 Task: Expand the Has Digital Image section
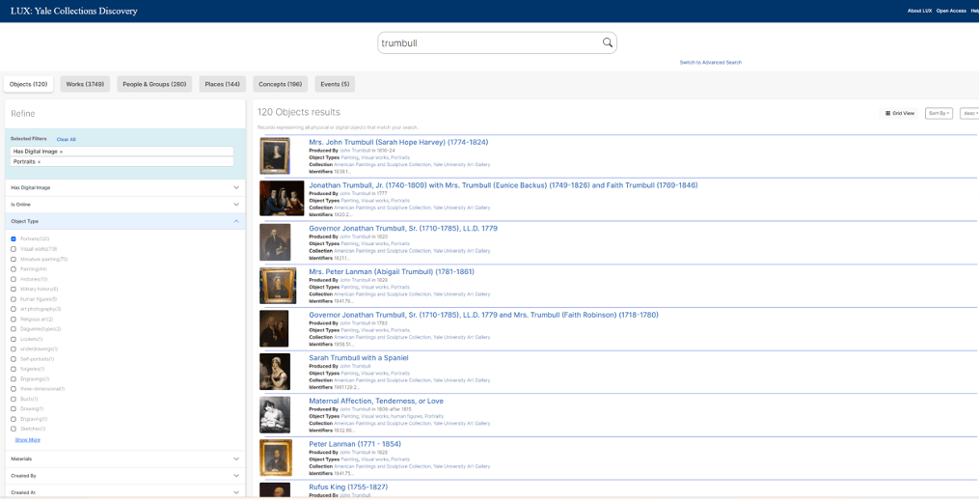click(x=236, y=187)
